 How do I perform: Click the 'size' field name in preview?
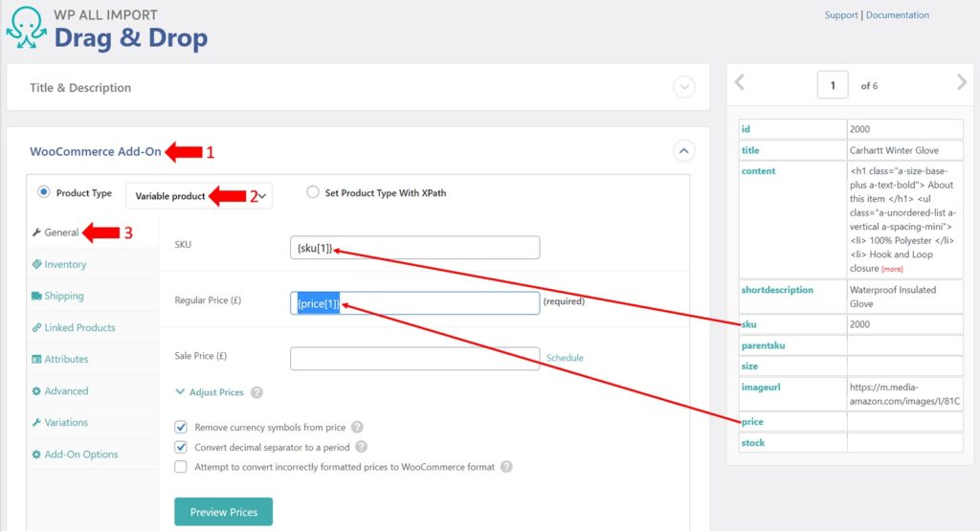(749, 366)
